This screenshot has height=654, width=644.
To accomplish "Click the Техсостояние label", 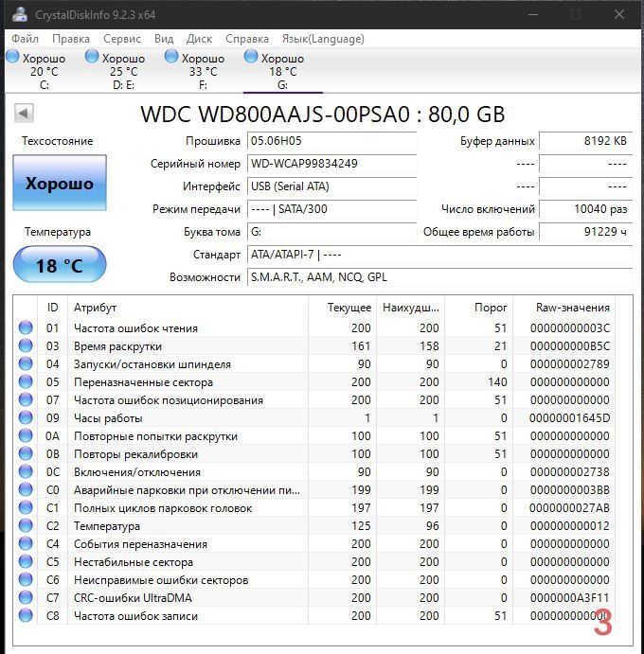I will point(57,141).
